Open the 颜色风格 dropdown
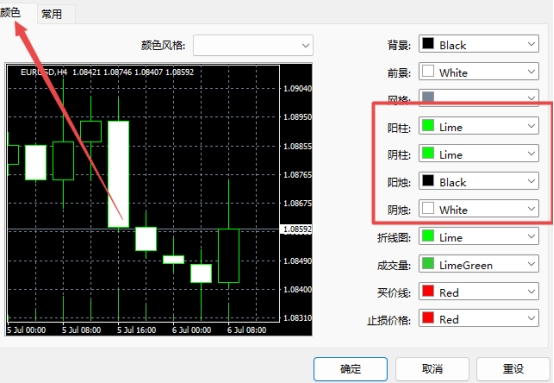 point(253,45)
